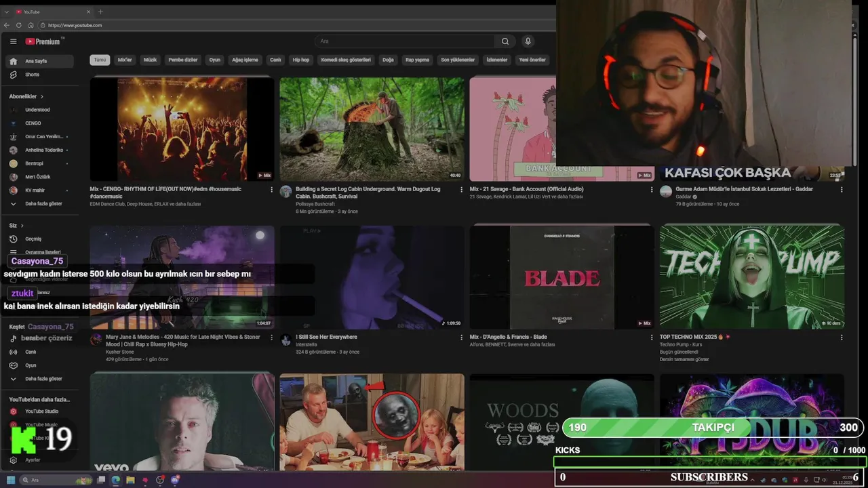868x488 pixels.
Task: Click the YouTube search field
Action: click(405, 41)
